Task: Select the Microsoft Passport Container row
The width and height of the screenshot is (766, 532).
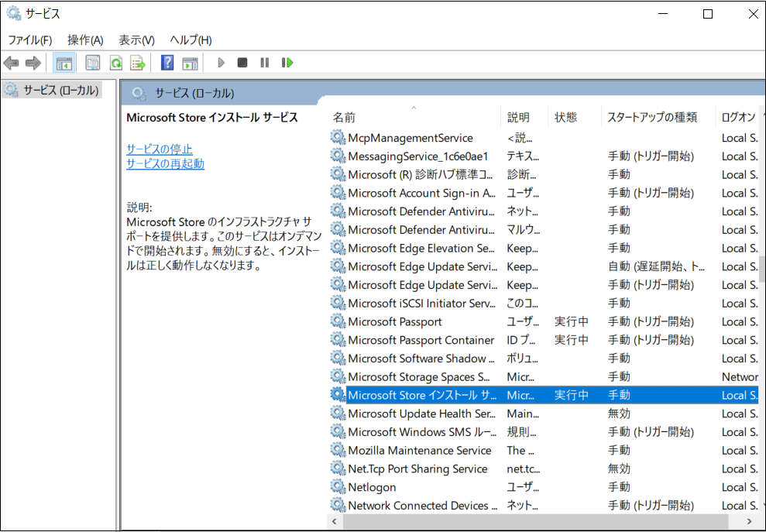Action: [544, 340]
